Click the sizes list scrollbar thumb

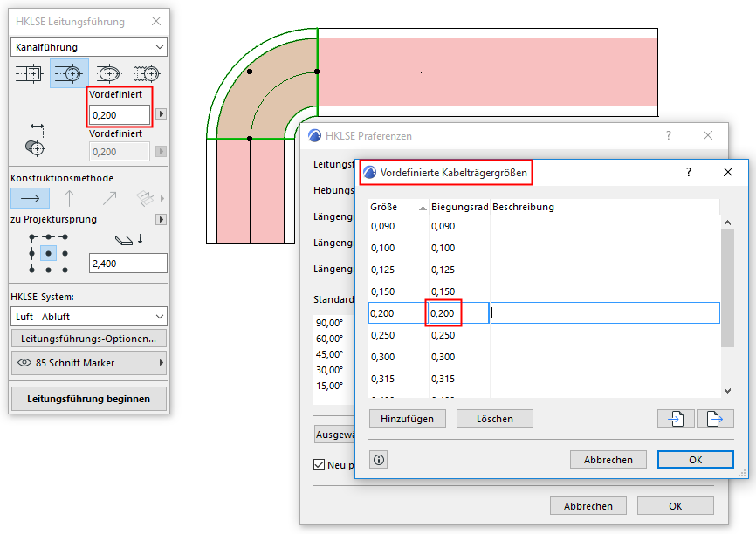727,288
